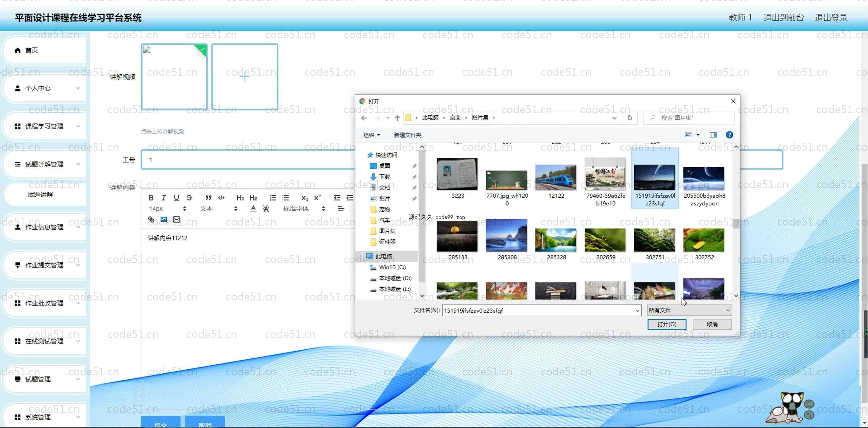Viewport: 868px width, 428px height.
Task: Expand the 文件名 combo box history
Action: 638,310
